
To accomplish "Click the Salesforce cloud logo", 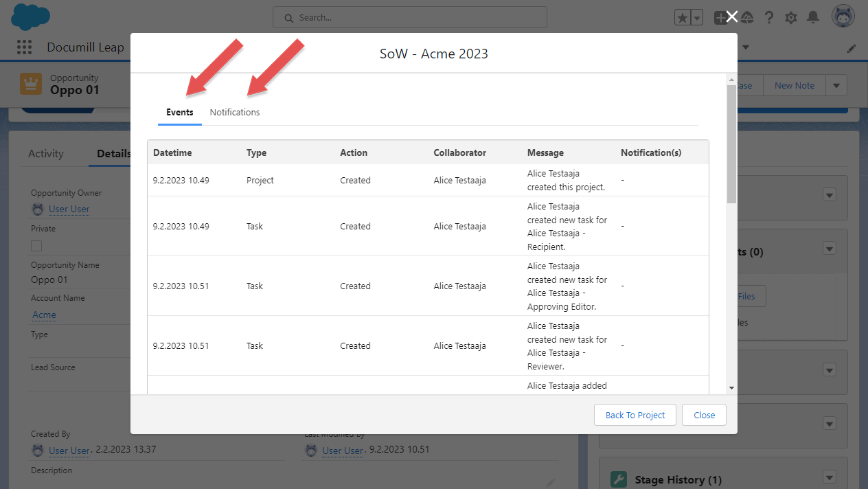I will tap(31, 16).
